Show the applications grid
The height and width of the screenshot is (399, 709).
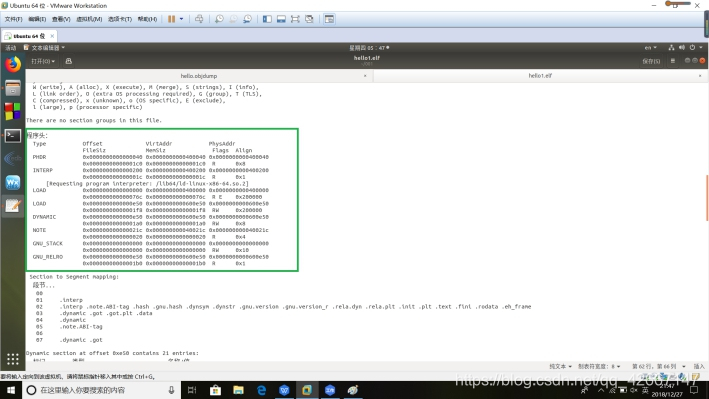tap(13, 359)
